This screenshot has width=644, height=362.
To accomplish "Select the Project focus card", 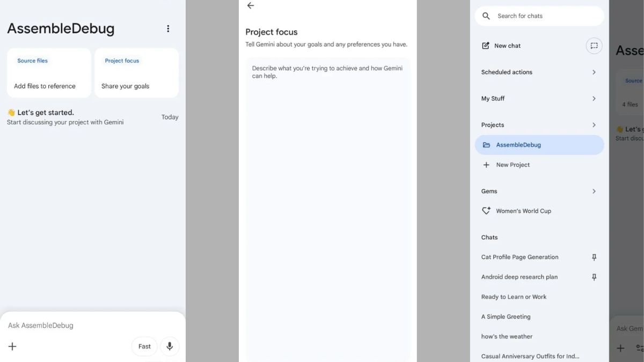I will pos(136,73).
